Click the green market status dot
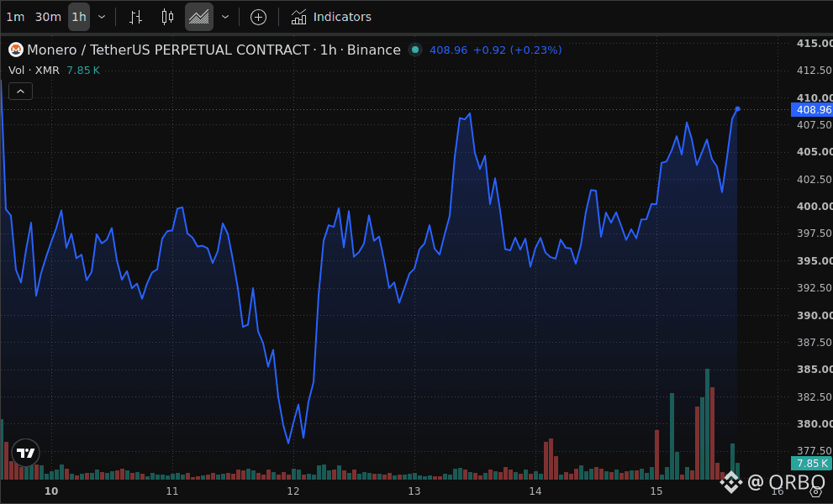The height and width of the screenshot is (504, 833). (415, 50)
